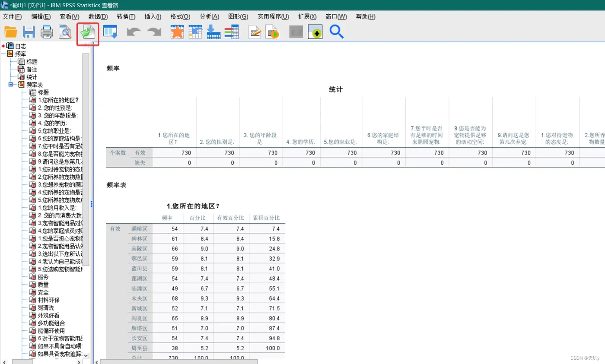Select the 备注 notes item in the outline
The image size is (605, 364).
[x=32, y=69]
